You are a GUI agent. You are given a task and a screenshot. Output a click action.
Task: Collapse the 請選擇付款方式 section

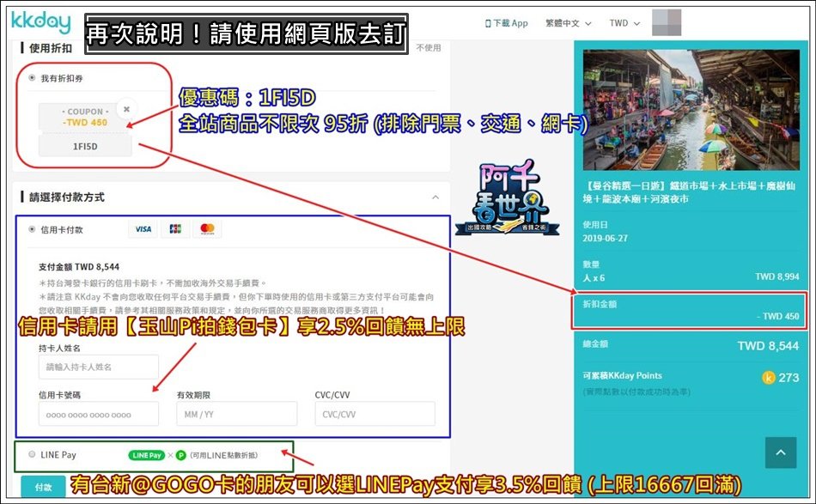click(x=435, y=197)
